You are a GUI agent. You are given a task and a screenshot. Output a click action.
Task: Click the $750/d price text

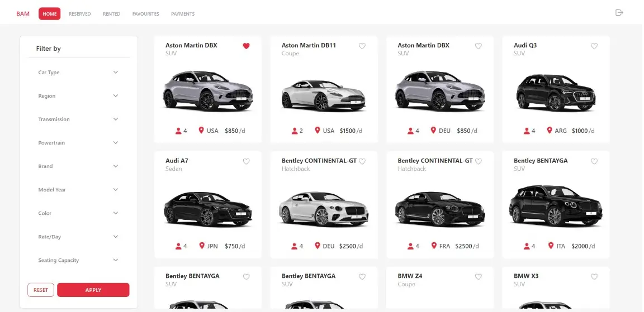235,246
